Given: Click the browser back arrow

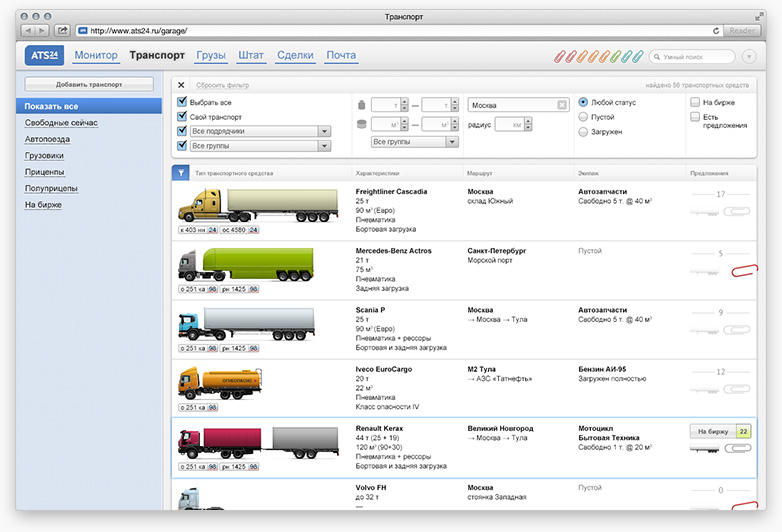Looking at the screenshot, I should point(28,30).
